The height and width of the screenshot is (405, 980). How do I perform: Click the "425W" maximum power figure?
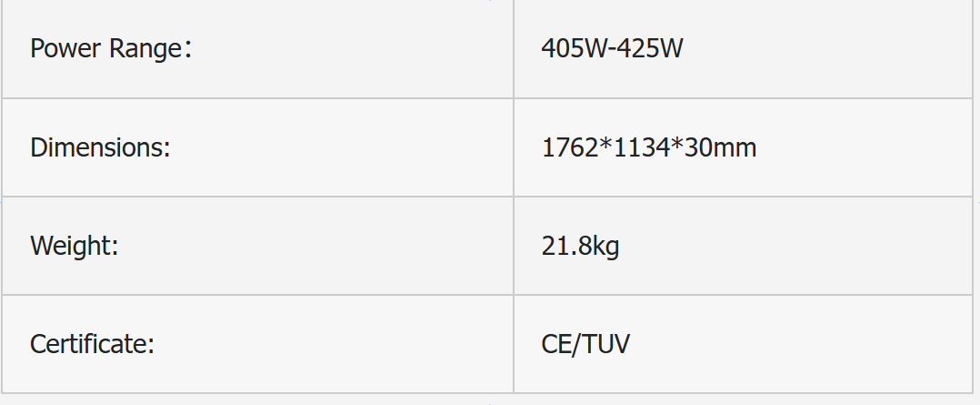652,48
